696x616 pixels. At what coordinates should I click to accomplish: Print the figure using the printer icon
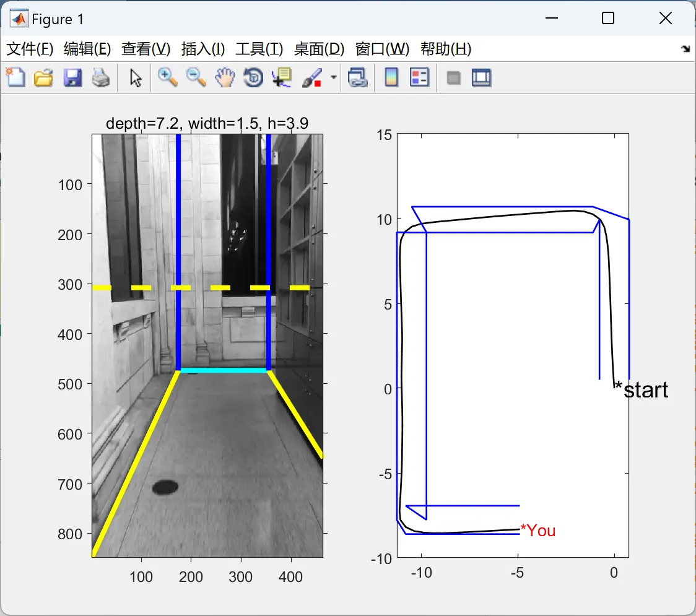pyautogui.click(x=101, y=77)
